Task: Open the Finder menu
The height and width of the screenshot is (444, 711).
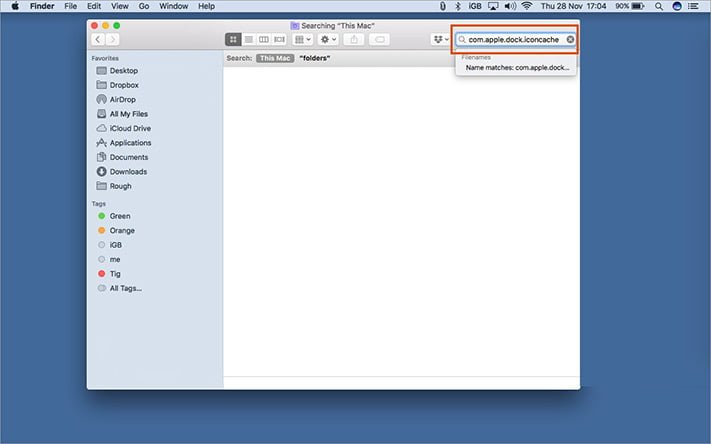Action: [x=42, y=6]
